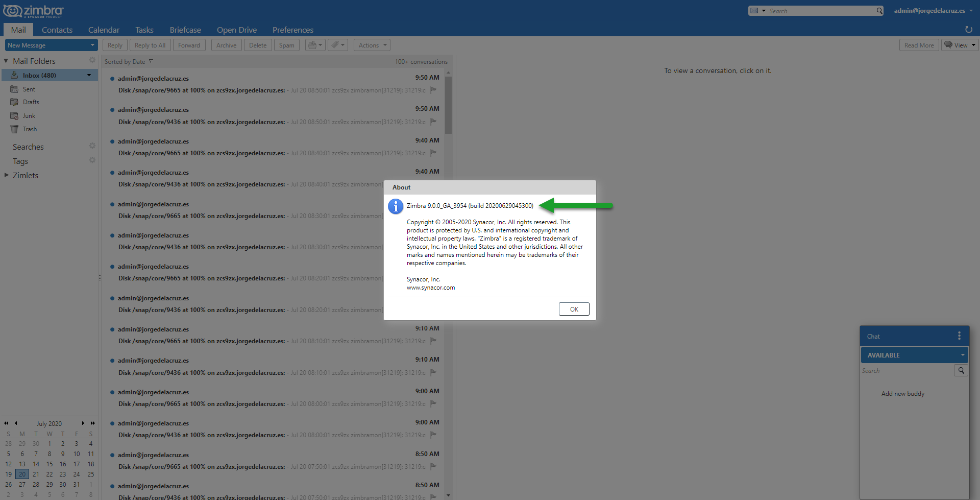Image resolution: width=980 pixels, height=500 pixels.
Task: Click the message list scrollbar thumb
Action: coord(448,105)
